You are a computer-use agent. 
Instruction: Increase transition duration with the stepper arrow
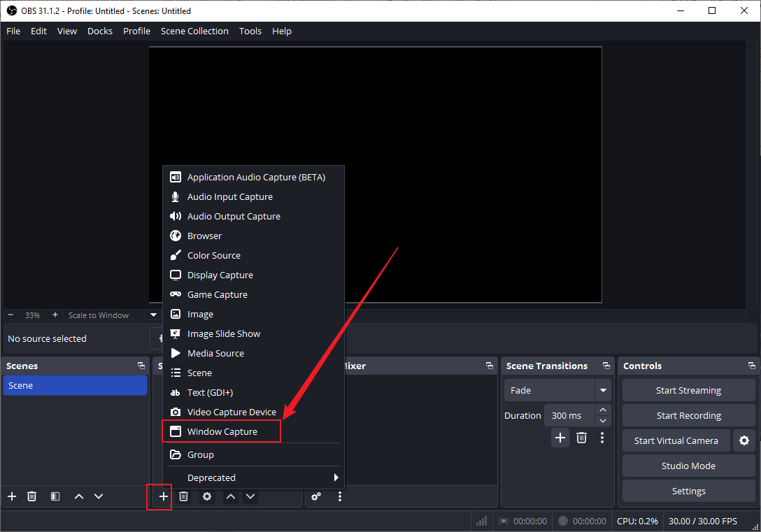(602, 410)
